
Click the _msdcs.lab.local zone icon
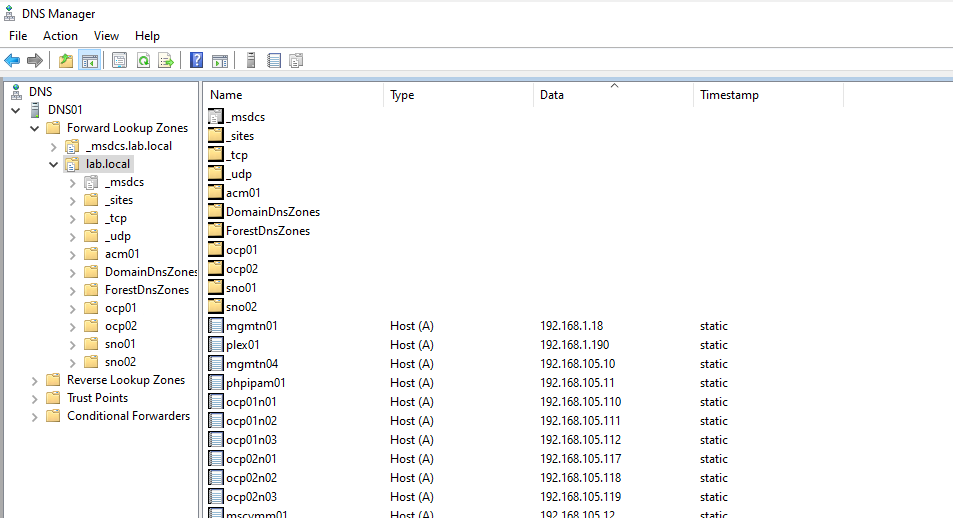(72, 146)
